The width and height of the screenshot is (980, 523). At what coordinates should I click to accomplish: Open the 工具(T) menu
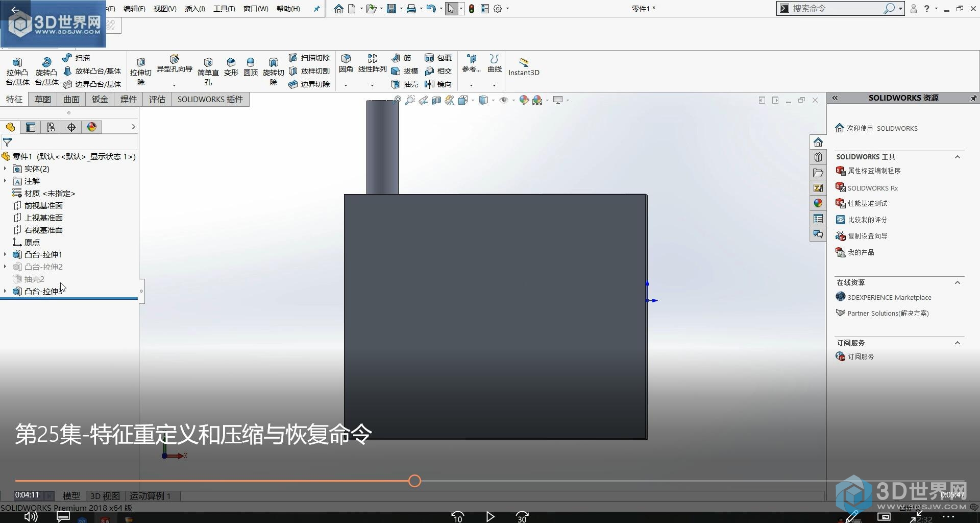224,9
